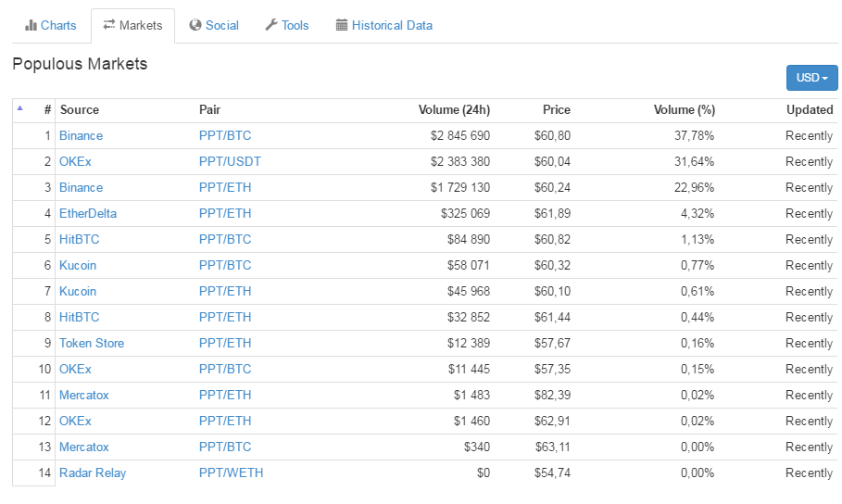Sort table by Volume (24h) column
Screen dimensions: 842x504
pos(454,109)
